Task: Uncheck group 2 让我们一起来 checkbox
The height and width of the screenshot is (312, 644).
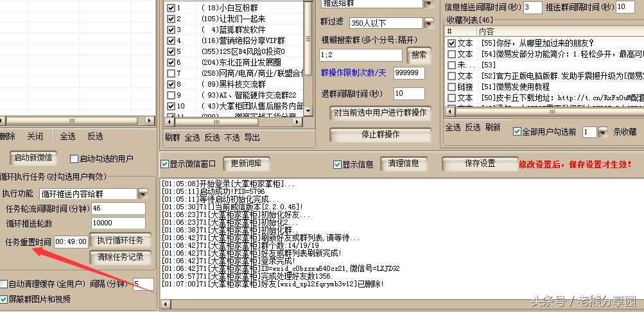Action: point(171,19)
